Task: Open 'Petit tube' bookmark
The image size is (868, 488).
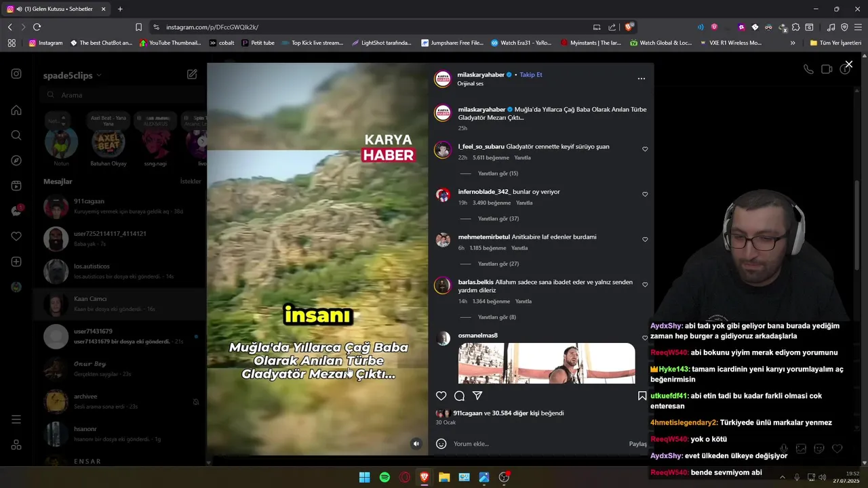Action: click(x=258, y=43)
